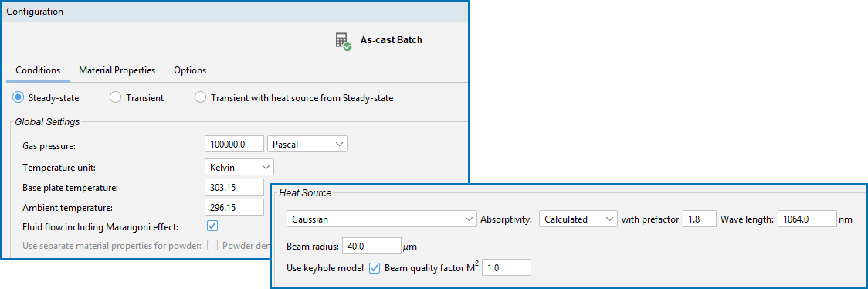Viewport: 868px width, 289px height.
Task: Click the As-cast Batch calculator icon
Action: click(343, 41)
